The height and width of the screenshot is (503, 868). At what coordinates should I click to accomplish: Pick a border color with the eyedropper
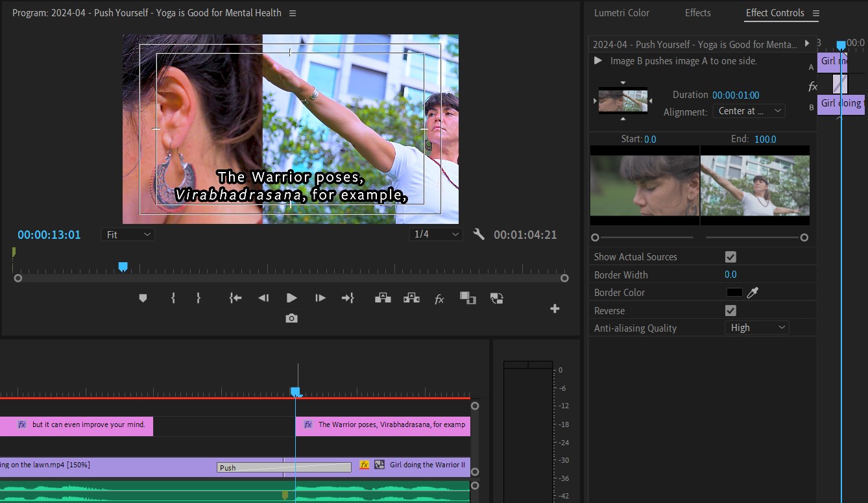(x=753, y=293)
